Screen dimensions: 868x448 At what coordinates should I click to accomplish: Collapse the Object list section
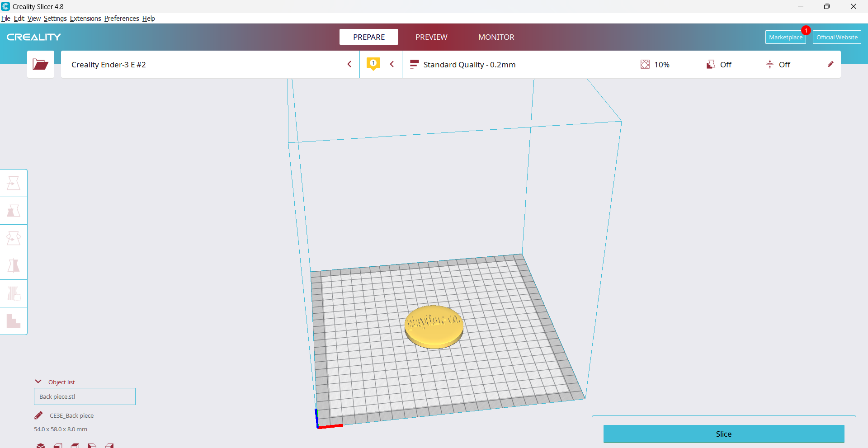[38, 382]
